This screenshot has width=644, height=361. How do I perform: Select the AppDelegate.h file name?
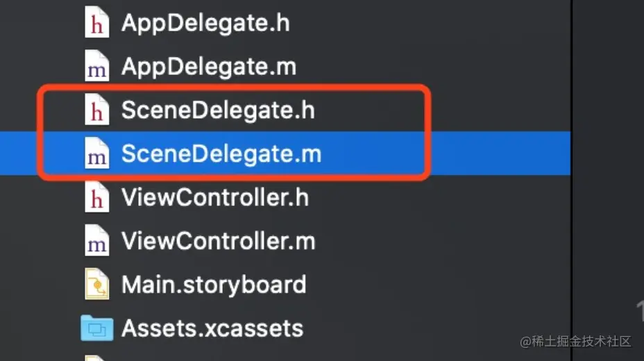click(205, 24)
